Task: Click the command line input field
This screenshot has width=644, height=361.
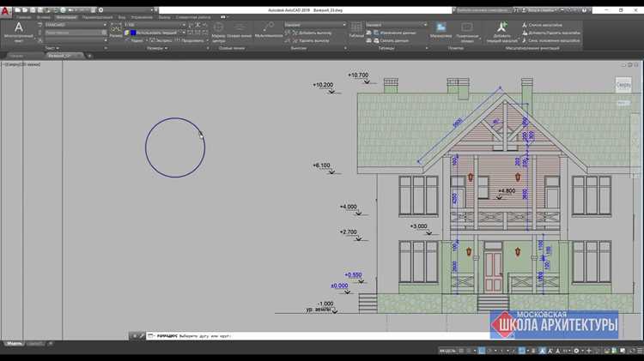Action: coord(319,335)
